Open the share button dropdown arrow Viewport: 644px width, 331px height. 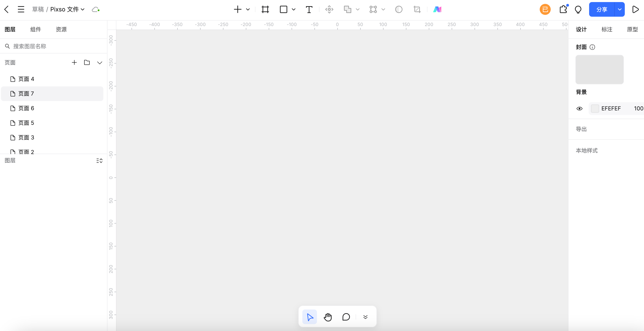620,10
